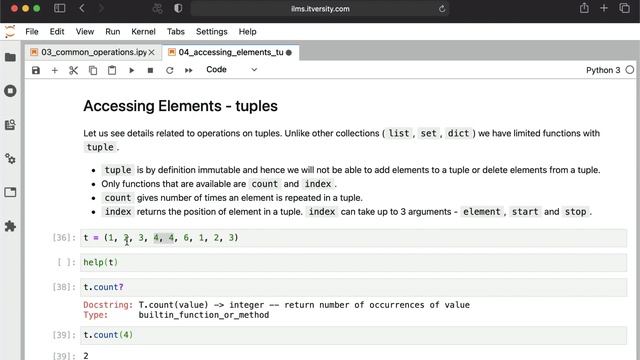640x360 pixels.
Task: Click the Jupyter logo icon
Action: (x=10, y=31)
